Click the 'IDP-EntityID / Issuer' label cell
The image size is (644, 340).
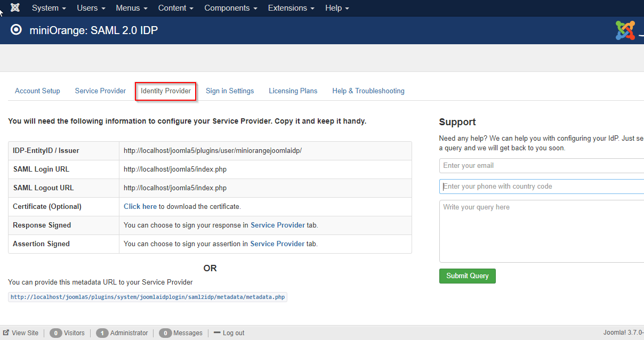point(64,151)
